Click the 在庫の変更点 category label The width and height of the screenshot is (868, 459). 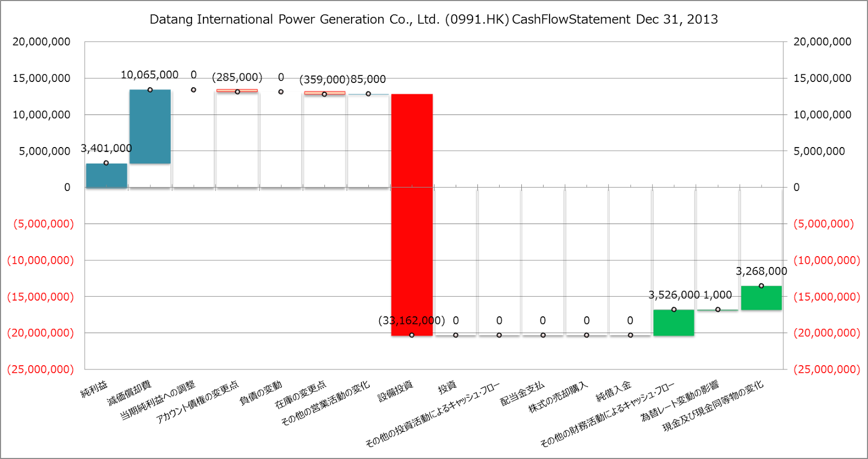click(x=301, y=394)
